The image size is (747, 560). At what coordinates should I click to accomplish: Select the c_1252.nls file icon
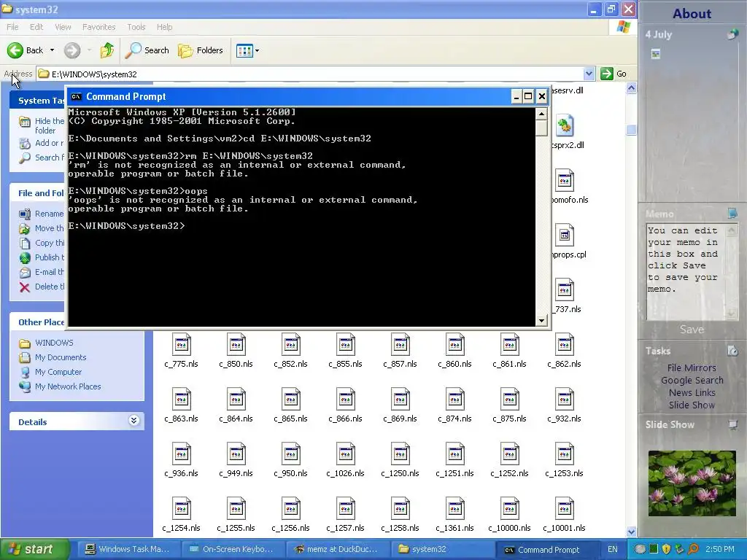click(x=510, y=454)
